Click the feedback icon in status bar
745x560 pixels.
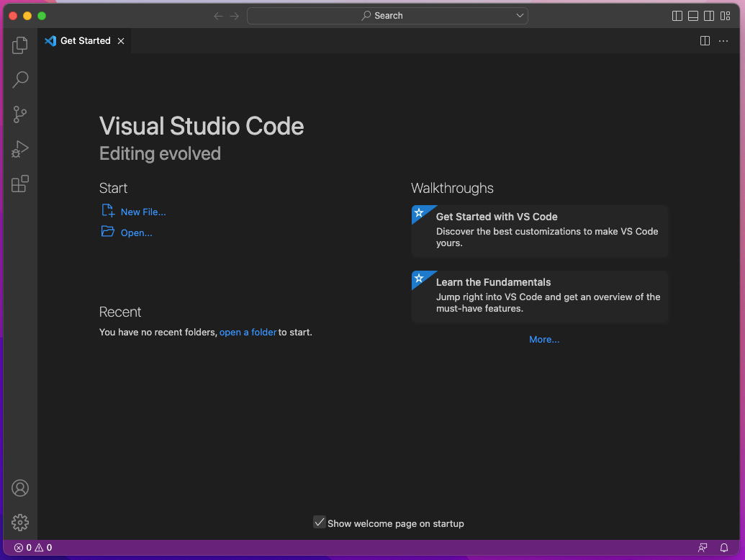703,548
